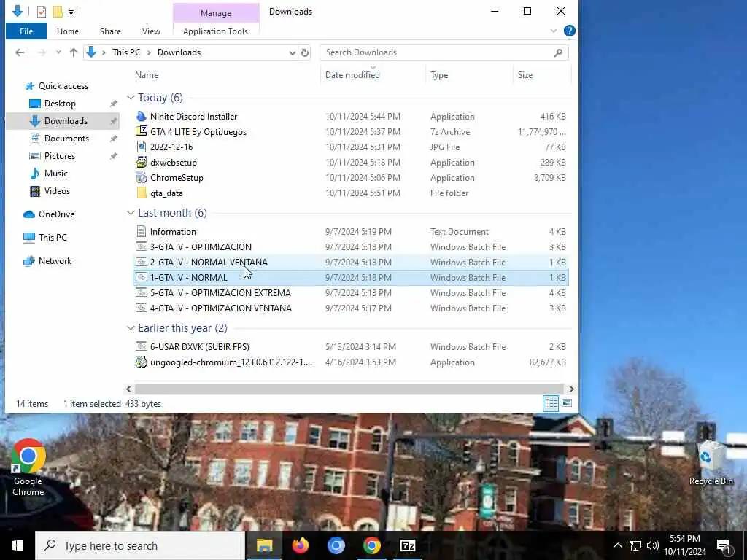The height and width of the screenshot is (560, 747).
Task: Open the Recent locations dropdown arrow
Action: pos(58,52)
